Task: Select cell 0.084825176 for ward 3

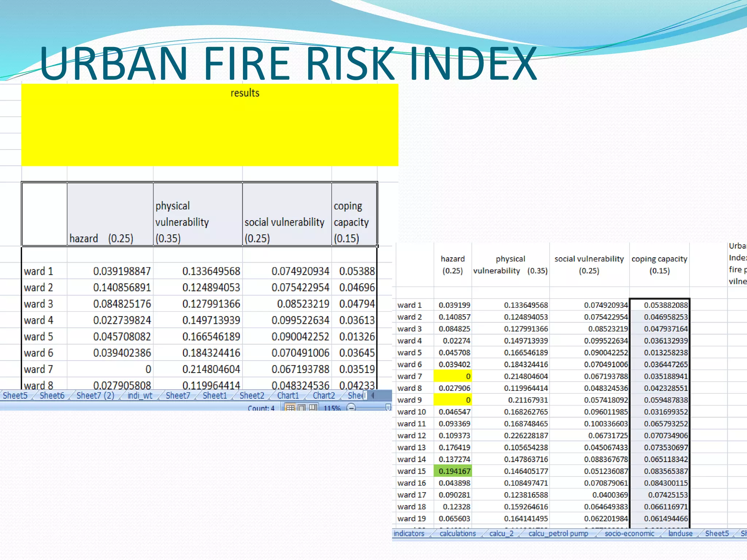Action: (x=110, y=304)
